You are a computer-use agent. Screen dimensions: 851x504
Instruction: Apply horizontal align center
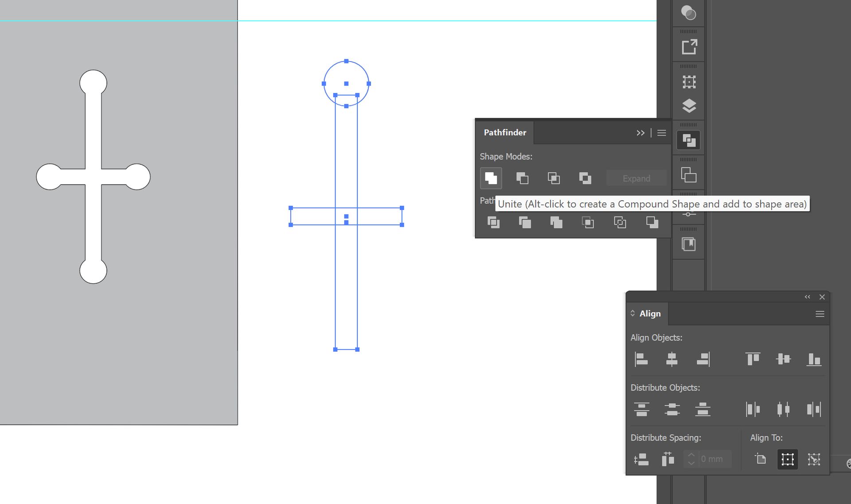671,359
